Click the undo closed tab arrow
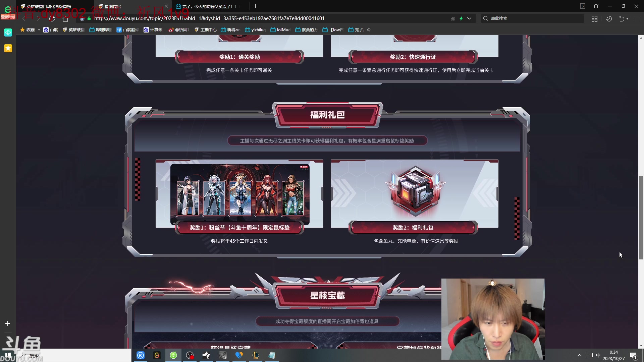Viewport: 644px width, 362px height. 621,19
